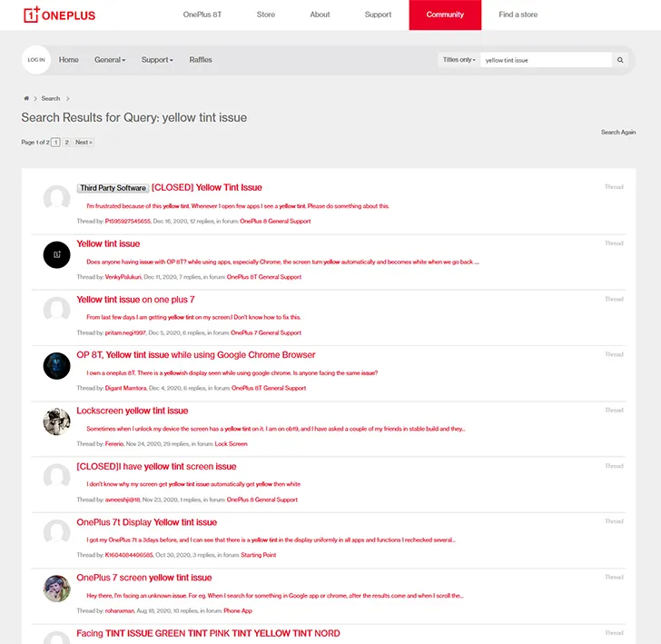Select the Community tab
Screen dimensions: 661x644
click(445, 15)
